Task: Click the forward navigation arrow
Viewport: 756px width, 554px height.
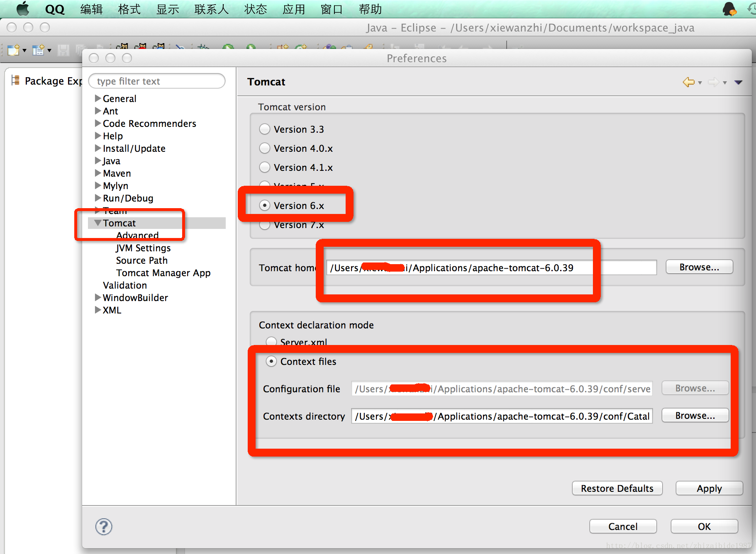Action: (714, 82)
